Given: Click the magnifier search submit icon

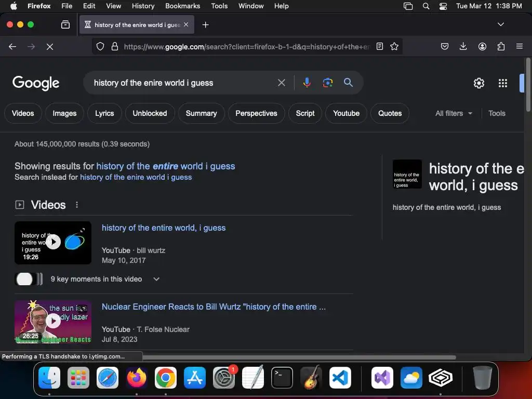Looking at the screenshot, I should pyautogui.click(x=348, y=83).
